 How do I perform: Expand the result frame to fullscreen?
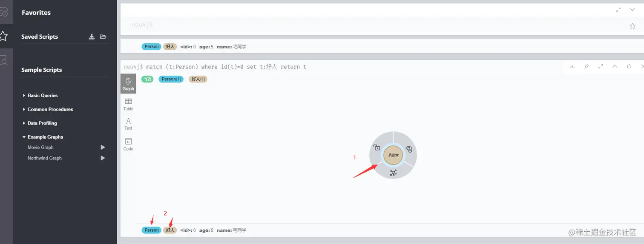601,67
